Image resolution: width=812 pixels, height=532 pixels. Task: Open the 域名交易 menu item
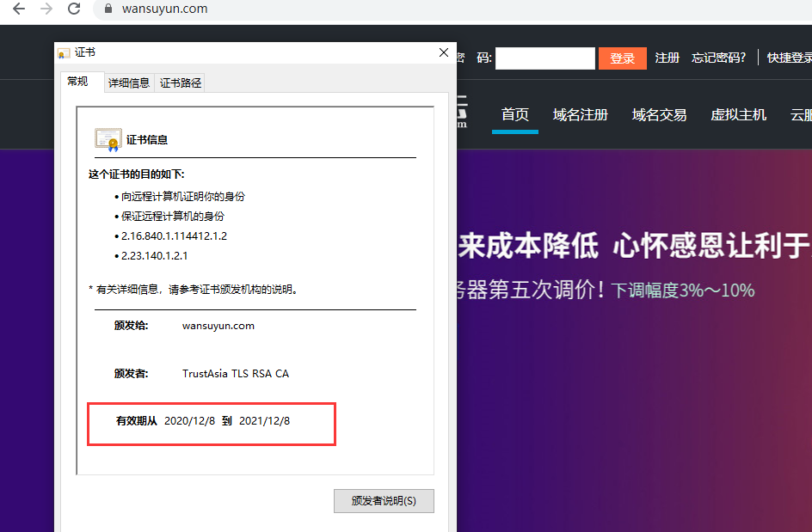(659, 114)
